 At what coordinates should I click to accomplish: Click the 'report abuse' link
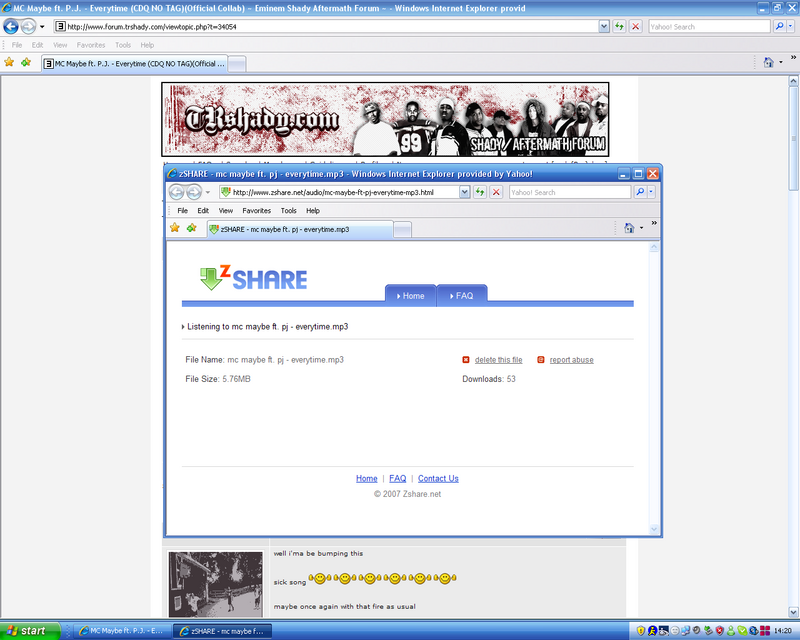[571, 360]
